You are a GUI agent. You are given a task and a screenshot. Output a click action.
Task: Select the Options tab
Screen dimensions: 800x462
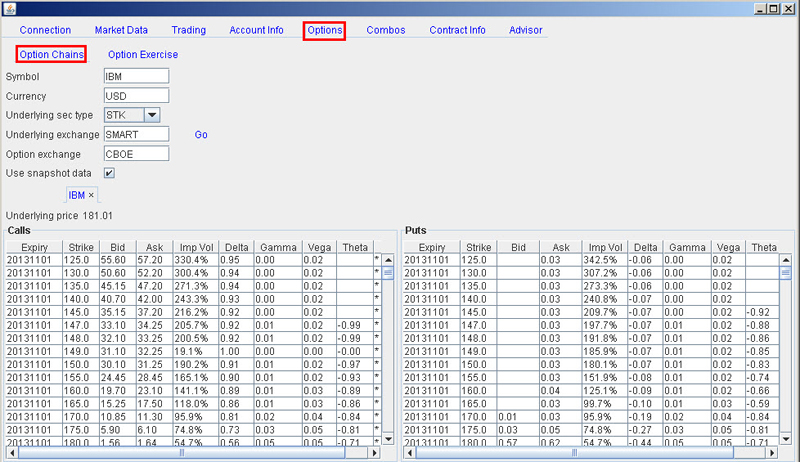pos(324,30)
